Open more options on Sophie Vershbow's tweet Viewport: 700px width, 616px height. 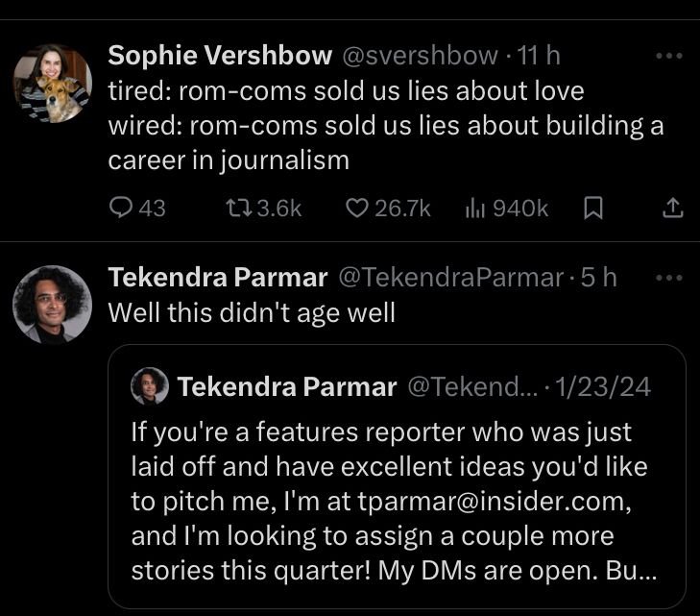point(667,56)
